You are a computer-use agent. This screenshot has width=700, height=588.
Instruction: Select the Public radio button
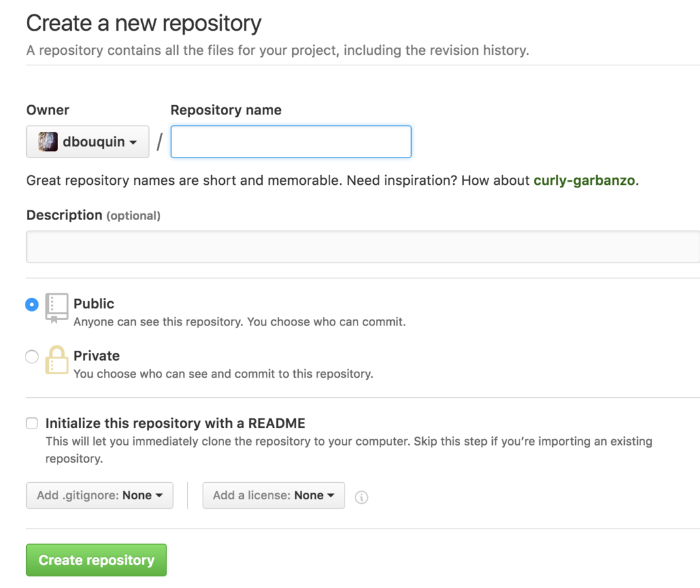(31, 304)
